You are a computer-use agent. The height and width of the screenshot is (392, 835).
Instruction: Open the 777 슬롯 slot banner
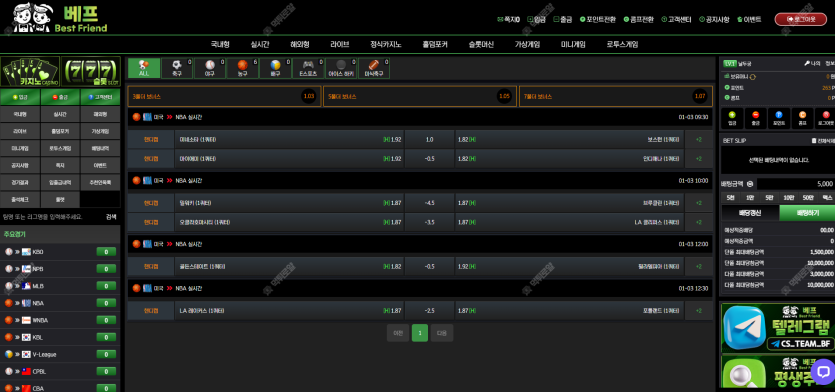point(91,71)
